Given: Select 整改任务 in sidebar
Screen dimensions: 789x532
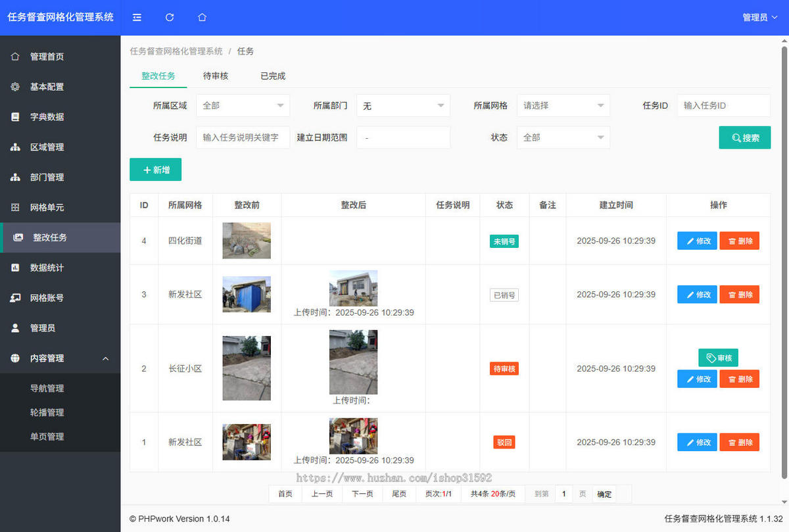Looking at the screenshot, I should point(60,237).
